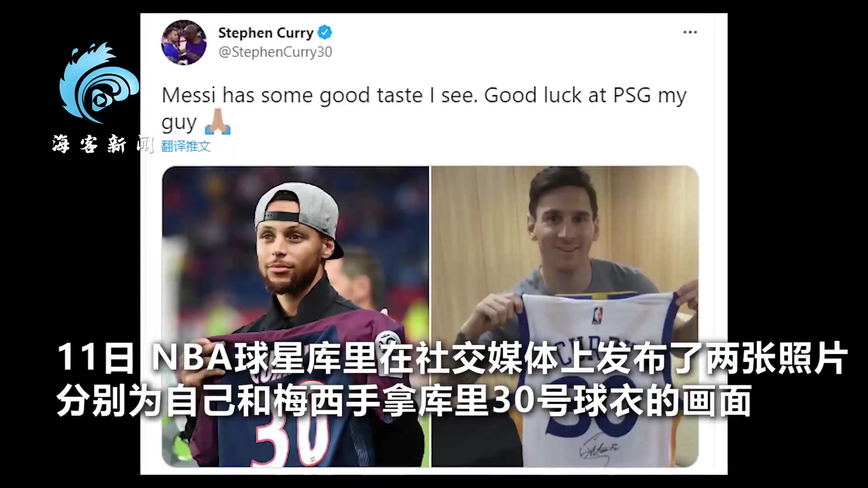Open the Stephen Curry profile avatar
Screen dimensions: 868x488
coord(184,42)
